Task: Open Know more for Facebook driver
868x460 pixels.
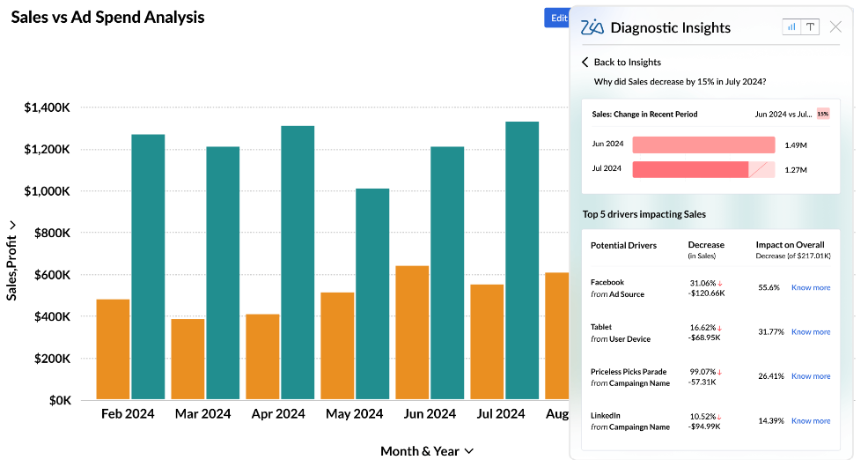Action: click(x=810, y=287)
